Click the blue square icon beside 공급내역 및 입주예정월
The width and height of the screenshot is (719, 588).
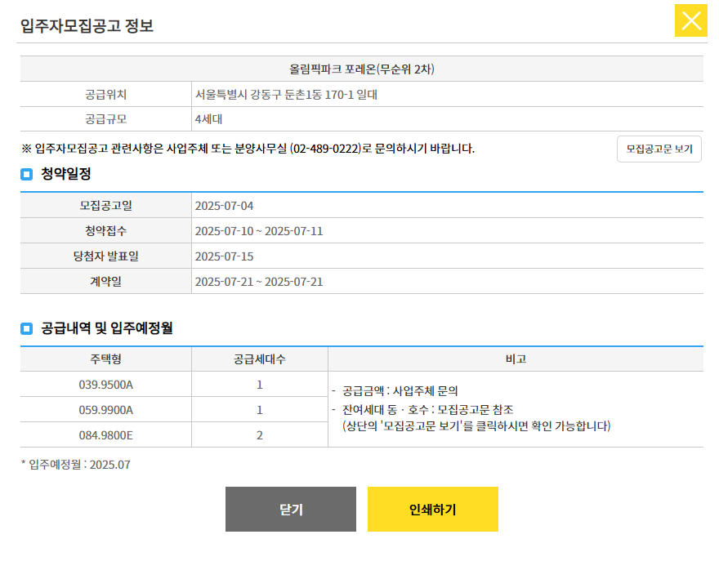27,328
